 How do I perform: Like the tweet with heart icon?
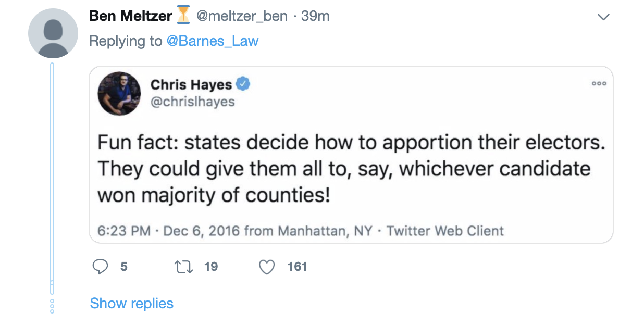267,267
